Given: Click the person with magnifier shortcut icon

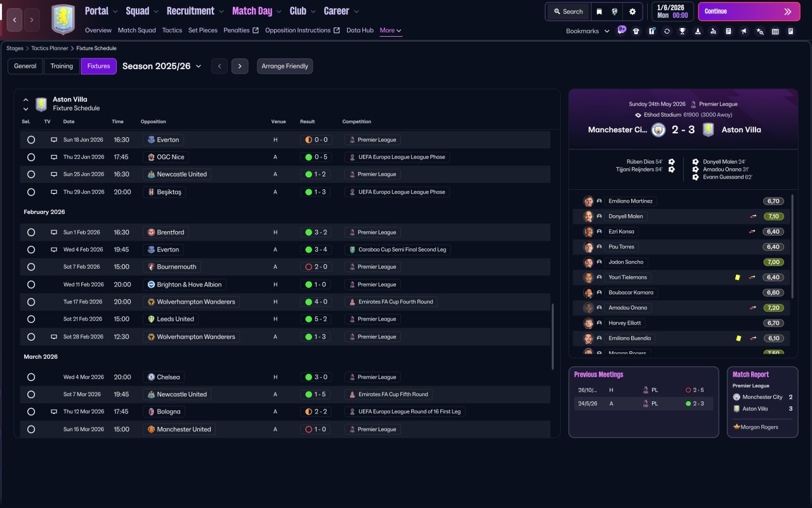Looking at the screenshot, I should [713, 31].
